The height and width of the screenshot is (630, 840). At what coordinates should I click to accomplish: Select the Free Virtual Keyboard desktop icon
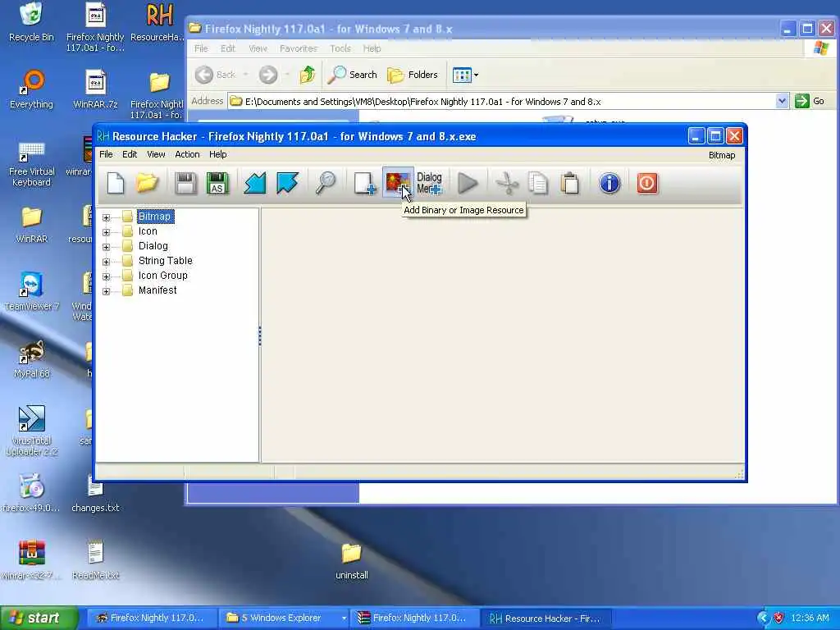(x=31, y=164)
